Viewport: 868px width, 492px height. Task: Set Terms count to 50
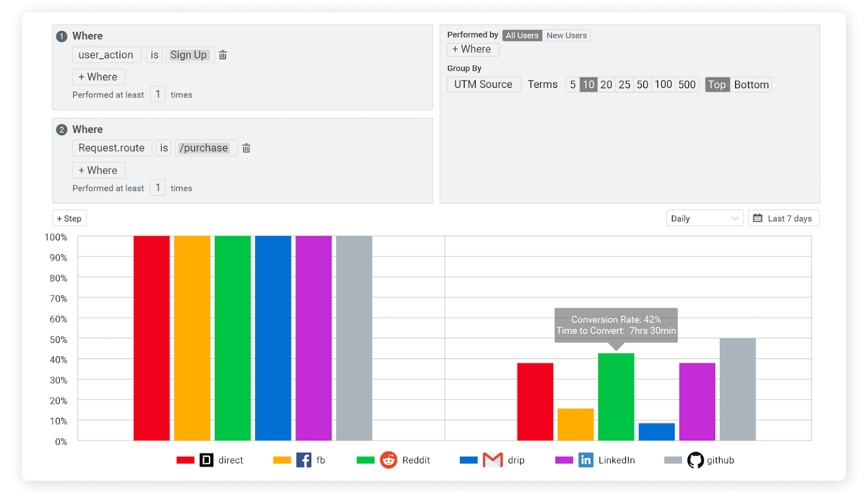[x=642, y=85]
